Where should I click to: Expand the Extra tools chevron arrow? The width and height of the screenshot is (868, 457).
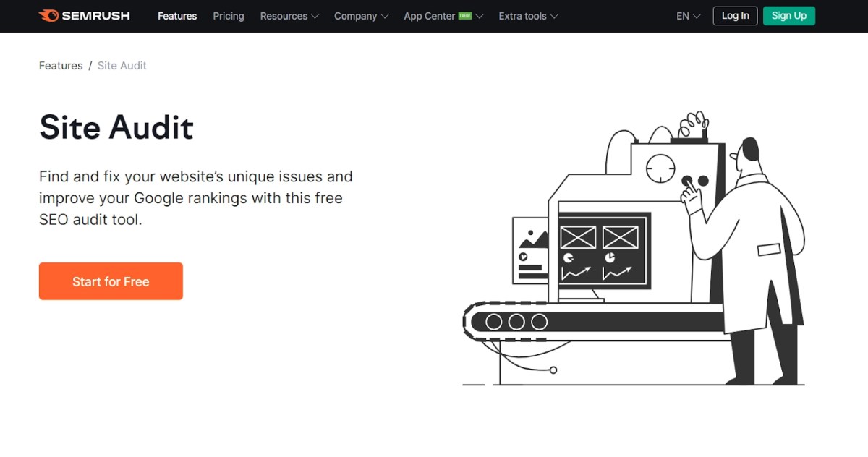[554, 16]
